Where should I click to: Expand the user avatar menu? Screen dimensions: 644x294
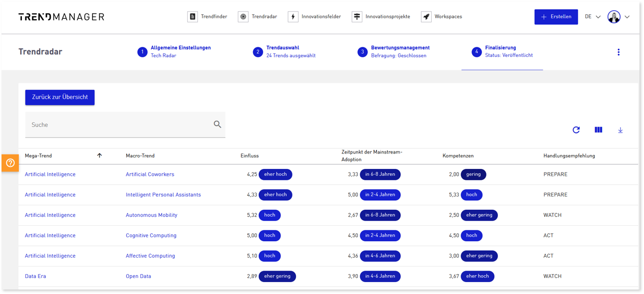point(619,17)
